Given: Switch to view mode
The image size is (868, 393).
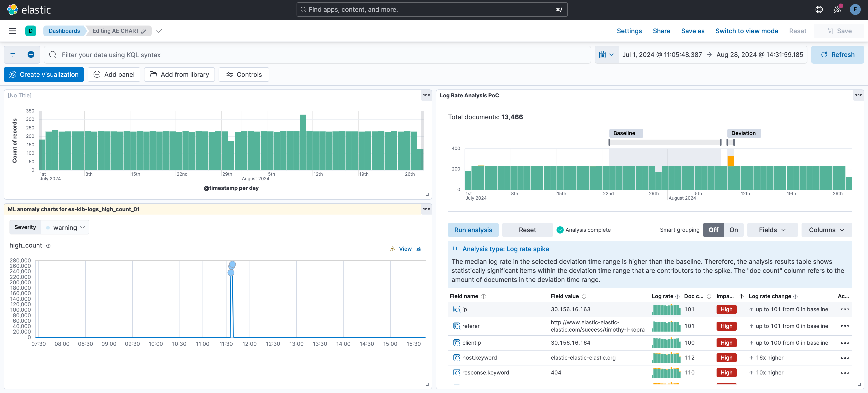Looking at the screenshot, I should [746, 31].
